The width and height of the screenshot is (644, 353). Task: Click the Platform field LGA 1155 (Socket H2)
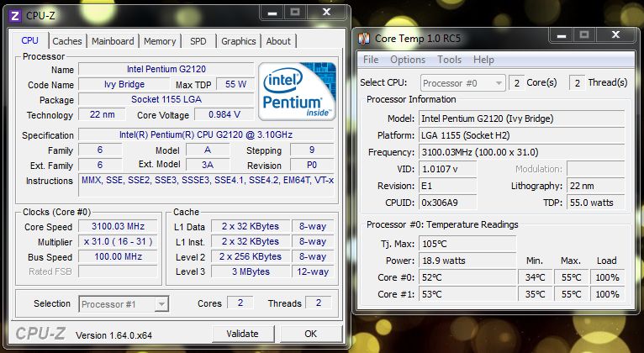(521, 135)
